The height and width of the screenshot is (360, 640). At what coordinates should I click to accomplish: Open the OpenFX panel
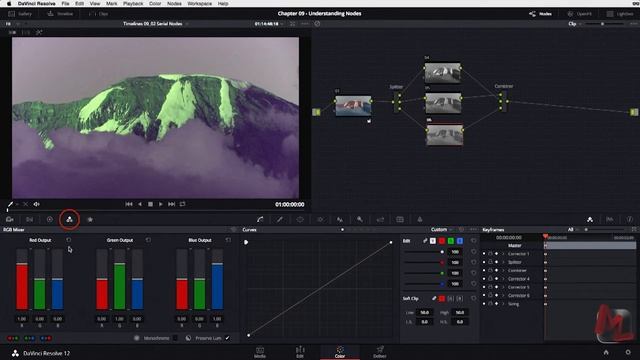click(580, 13)
